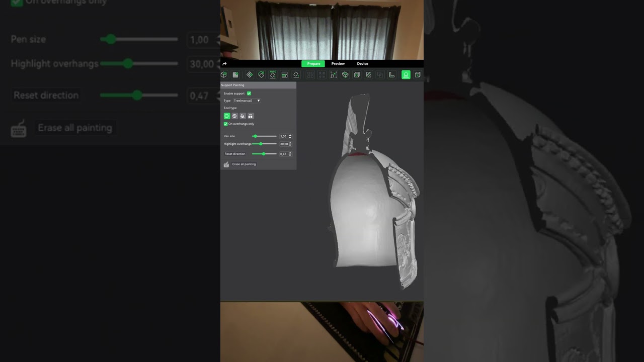Select the sphere brush tool type
Image resolution: width=644 pixels, height=362 pixels.
234,116
